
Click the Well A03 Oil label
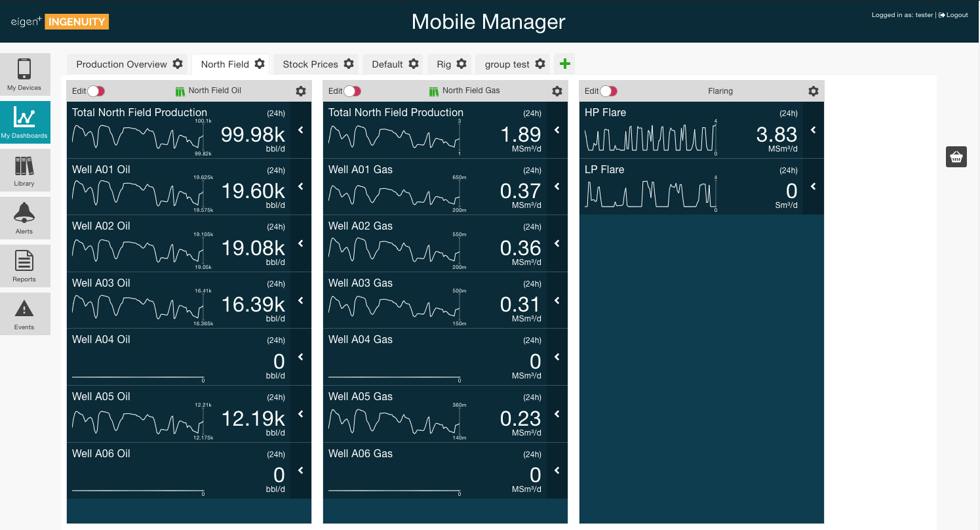(101, 283)
